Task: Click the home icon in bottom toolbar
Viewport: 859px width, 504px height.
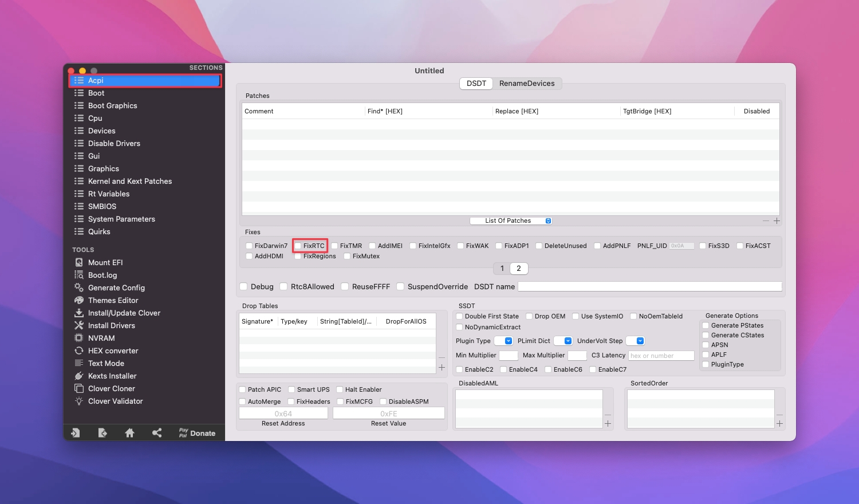Action: click(129, 433)
